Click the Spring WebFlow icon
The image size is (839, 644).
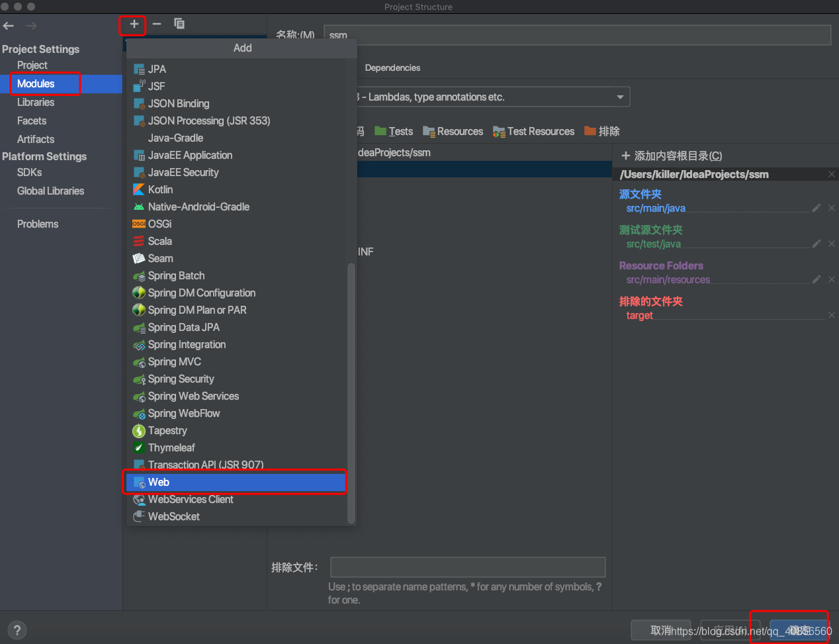click(x=139, y=413)
